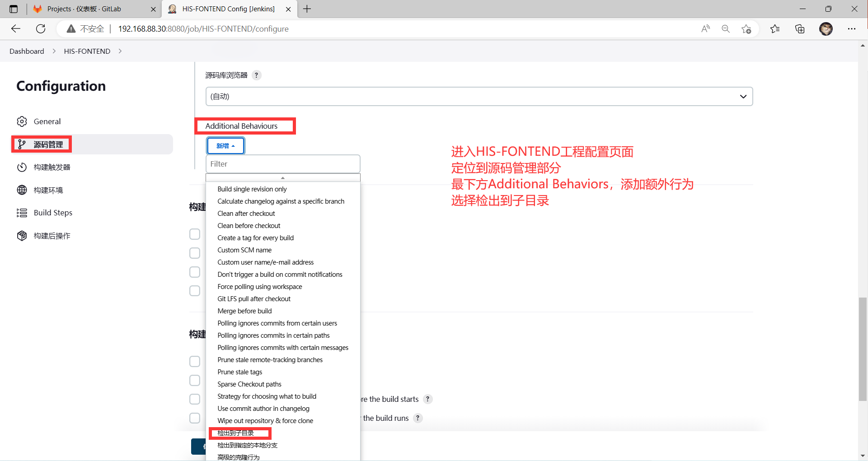Select 'Custom user name/e-mail address'
This screenshot has width=868, height=461.
(266, 262)
